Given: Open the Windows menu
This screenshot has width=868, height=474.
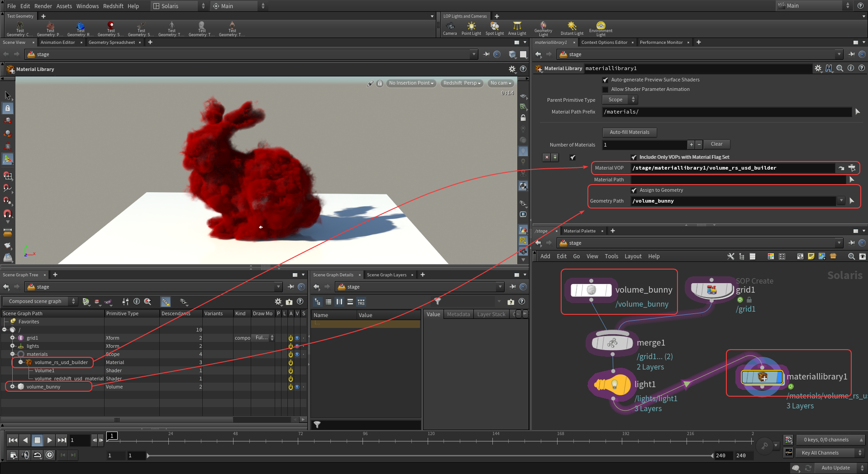Looking at the screenshot, I should (87, 6).
